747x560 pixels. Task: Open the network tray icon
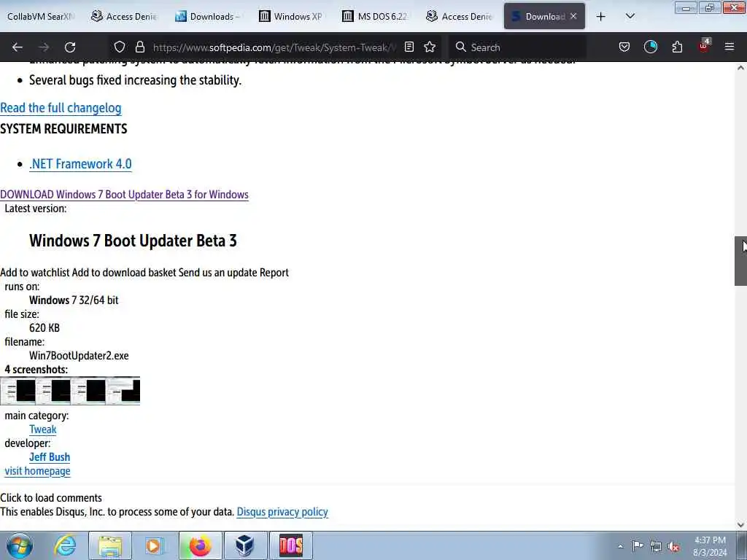pos(656,546)
